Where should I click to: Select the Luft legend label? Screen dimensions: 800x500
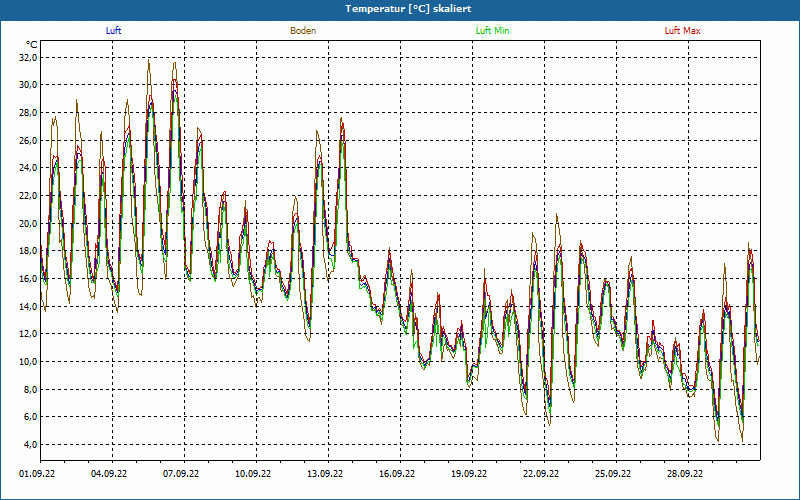114,31
